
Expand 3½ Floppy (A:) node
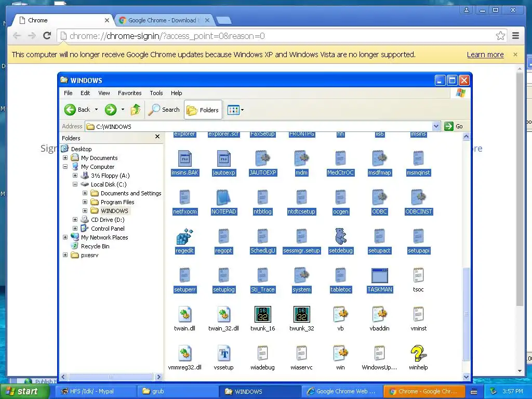click(75, 176)
